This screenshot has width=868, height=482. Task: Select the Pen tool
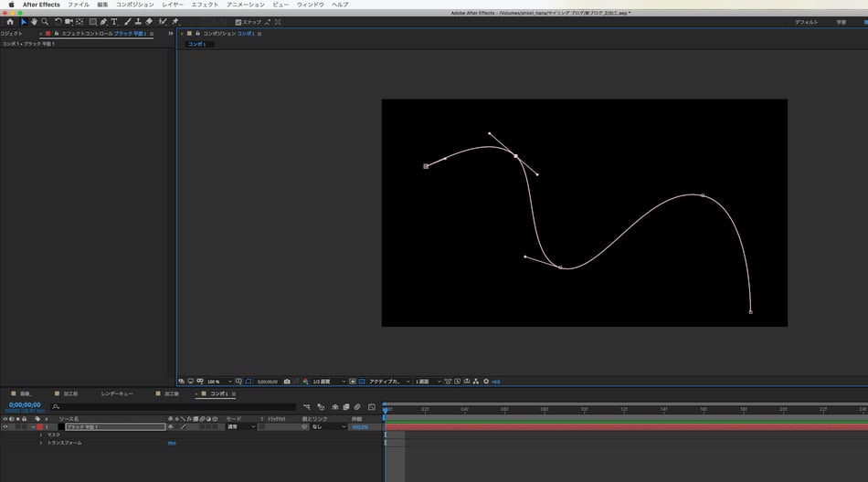[x=103, y=22]
